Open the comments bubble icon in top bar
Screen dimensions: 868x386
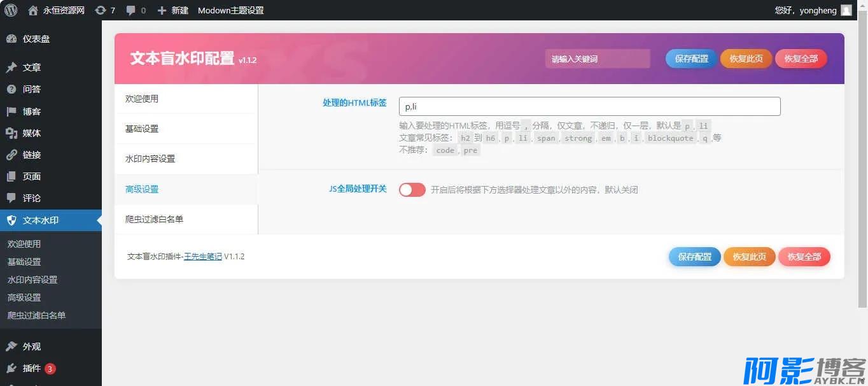pos(131,10)
